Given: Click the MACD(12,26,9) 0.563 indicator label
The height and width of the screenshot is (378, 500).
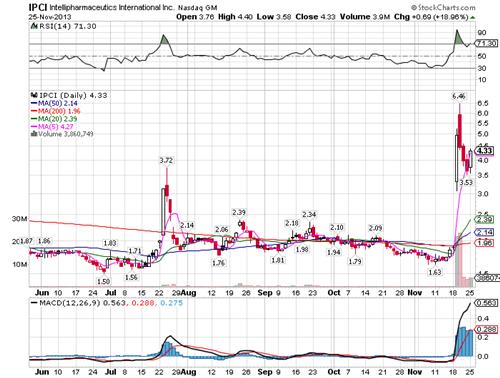Looking at the screenshot, I should (82, 303).
